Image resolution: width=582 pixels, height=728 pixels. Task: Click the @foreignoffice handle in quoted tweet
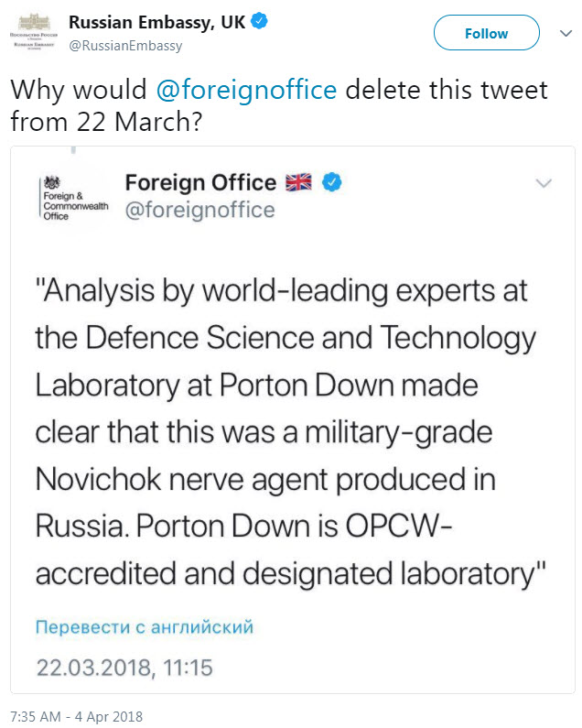coord(200,210)
